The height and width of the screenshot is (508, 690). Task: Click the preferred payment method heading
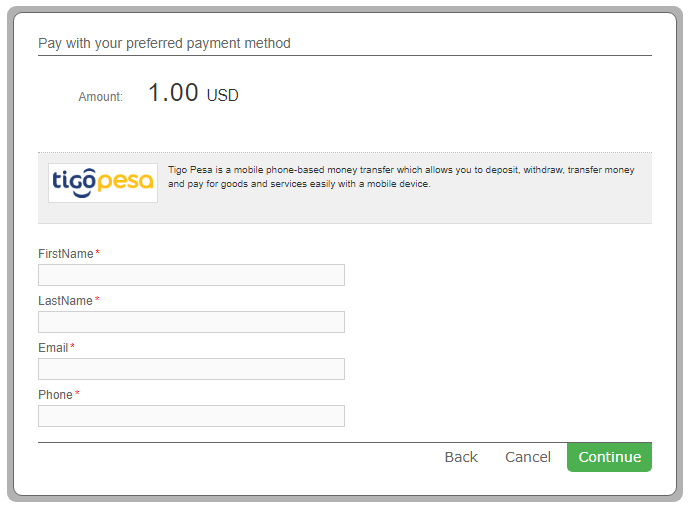[x=164, y=43]
